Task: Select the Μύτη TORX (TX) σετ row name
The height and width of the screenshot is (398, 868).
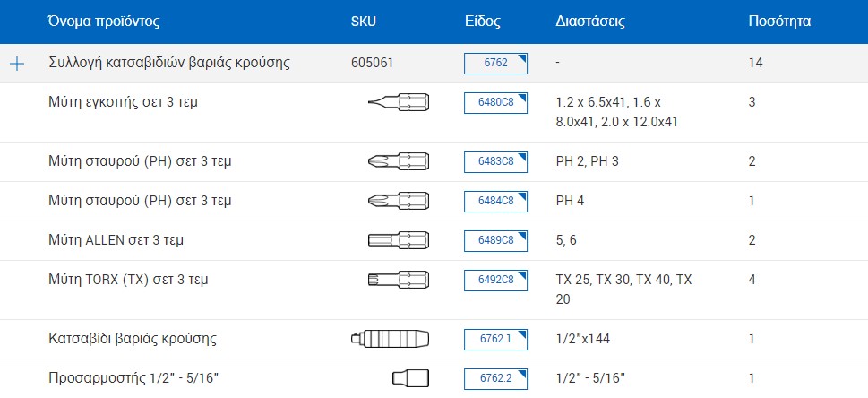Action: (x=128, y=280)
